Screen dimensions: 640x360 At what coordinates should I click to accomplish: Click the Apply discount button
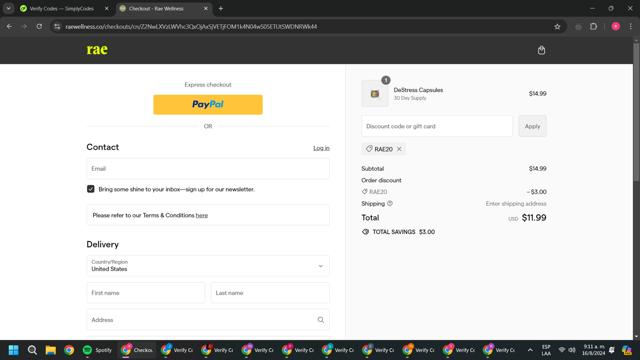click(x=532, y=126)
